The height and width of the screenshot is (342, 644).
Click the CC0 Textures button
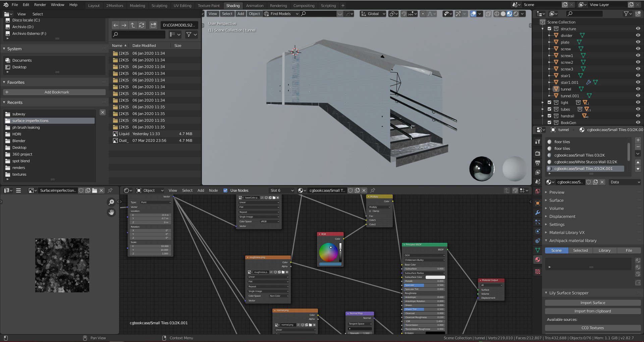pyautogui.click(x=593, y=328)
